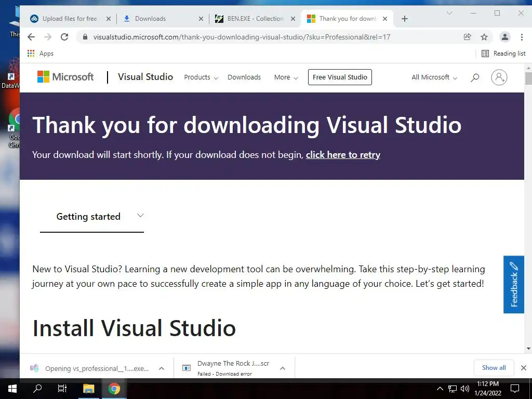
Task: Open volume control tray icon
Action: point(465,389)
